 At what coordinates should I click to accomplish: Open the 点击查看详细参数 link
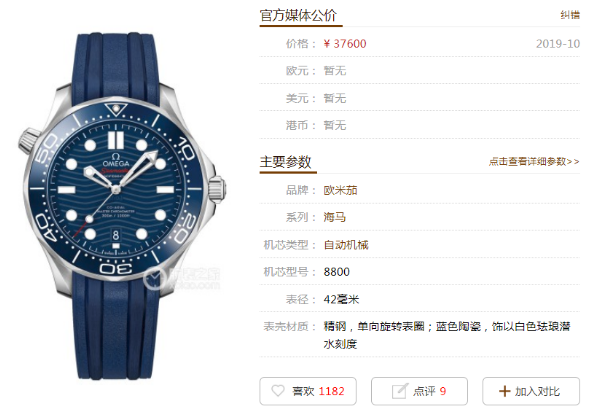click(x=534, y=161)
